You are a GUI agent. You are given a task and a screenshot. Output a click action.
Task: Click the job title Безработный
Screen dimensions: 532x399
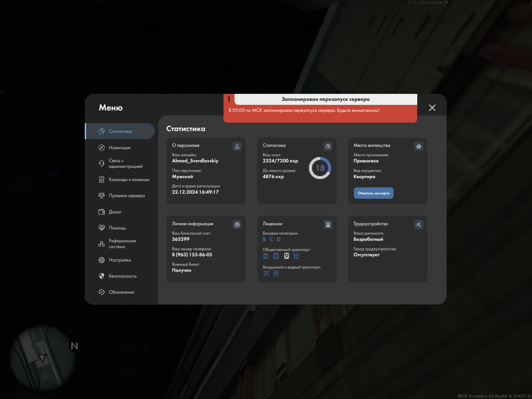tap(369, 239)
